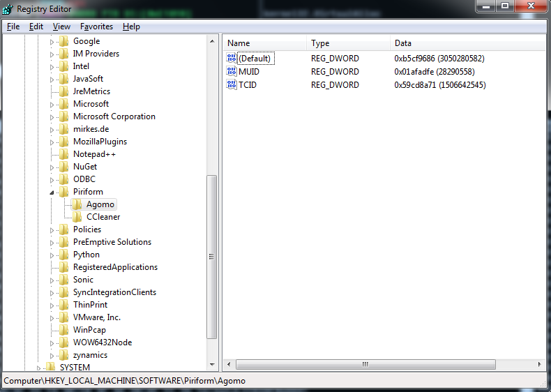
Task: Click data 0xb5cf9686 (3050280582)
Action: pyautogui.click(x=439, y=59)
